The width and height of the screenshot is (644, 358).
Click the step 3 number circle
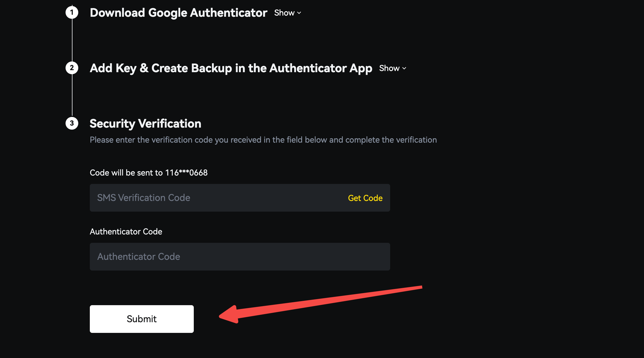point(72,123)
